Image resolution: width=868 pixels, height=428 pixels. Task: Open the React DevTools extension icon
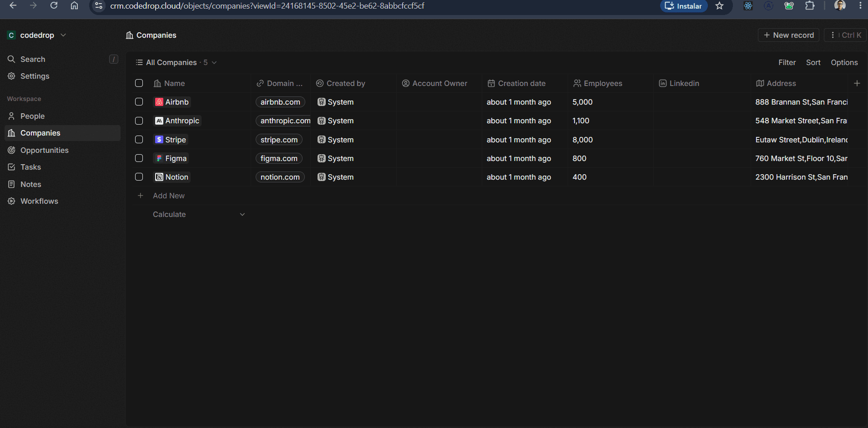[x=748, y=6]
